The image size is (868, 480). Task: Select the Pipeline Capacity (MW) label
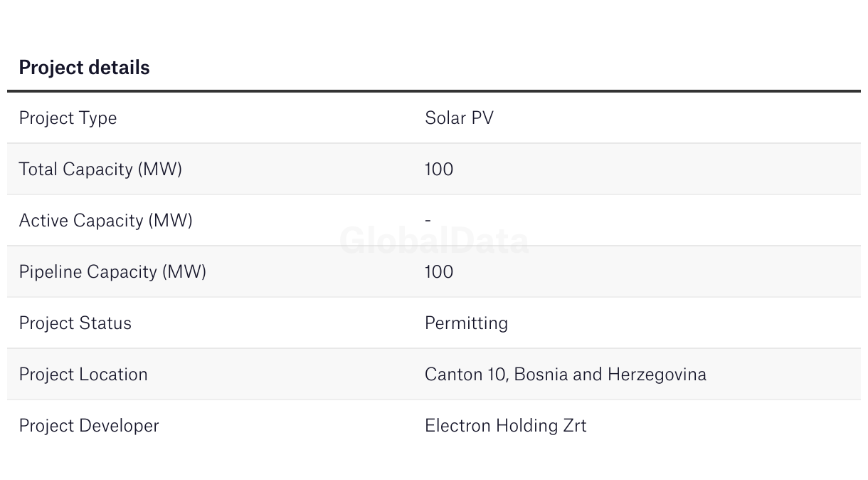(112, 272)
